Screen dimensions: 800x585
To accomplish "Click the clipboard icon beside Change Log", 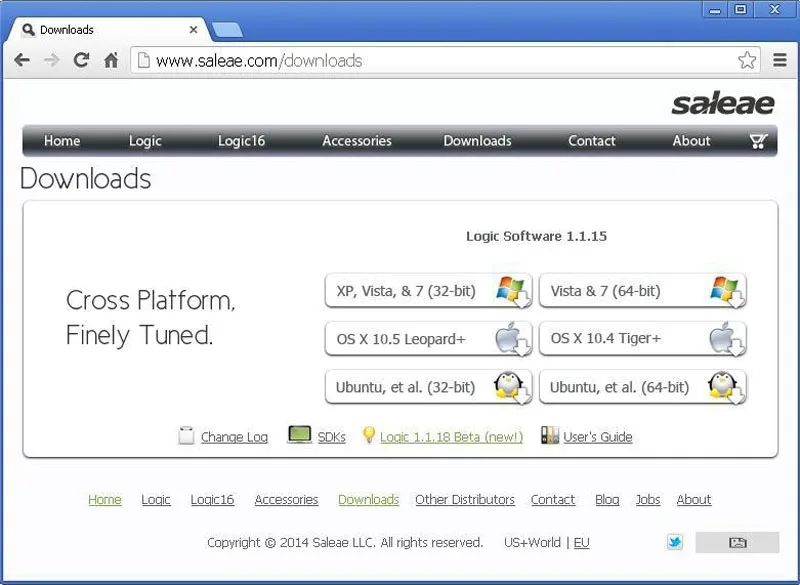I will click(x=186, y=436).
